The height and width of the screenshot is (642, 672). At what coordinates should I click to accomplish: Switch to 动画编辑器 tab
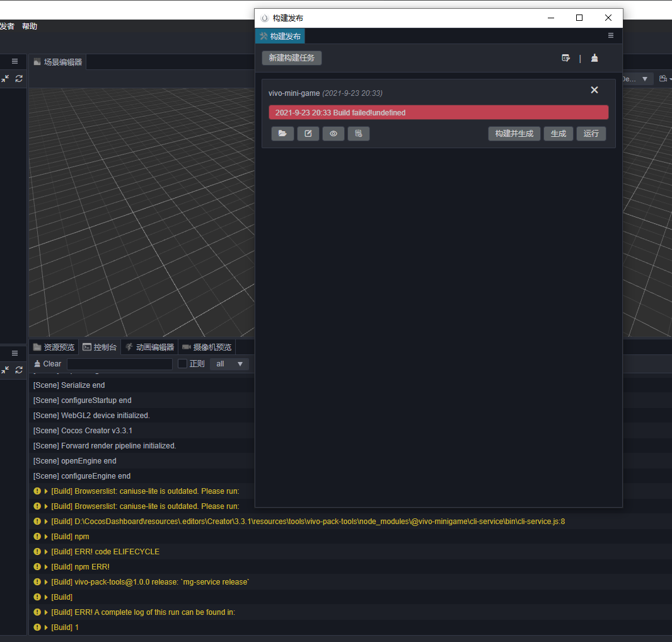coord(149,347)
